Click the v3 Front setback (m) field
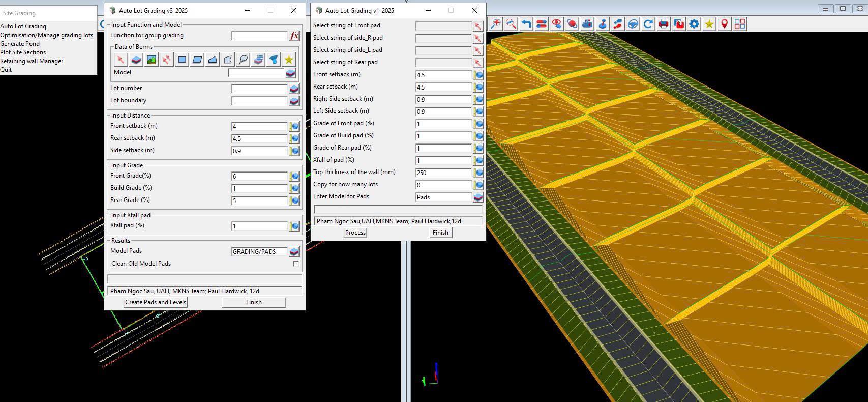 [x=259, y=126]
